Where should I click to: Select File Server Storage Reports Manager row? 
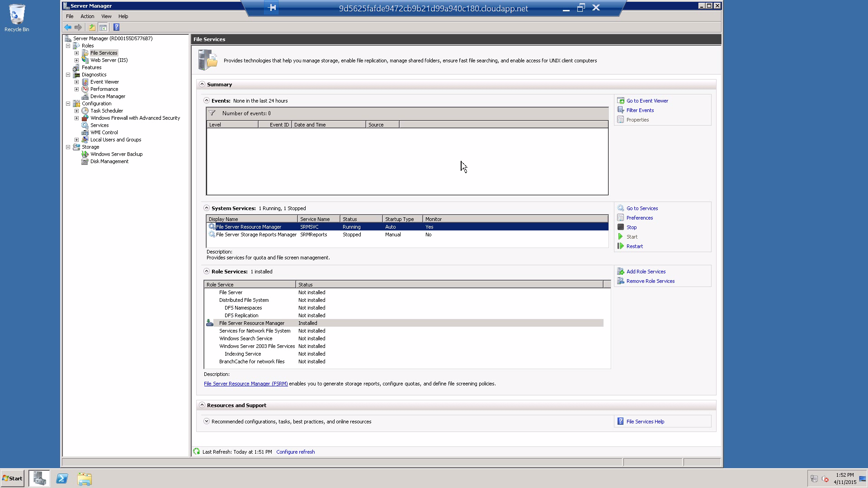(x=407, y=235)
